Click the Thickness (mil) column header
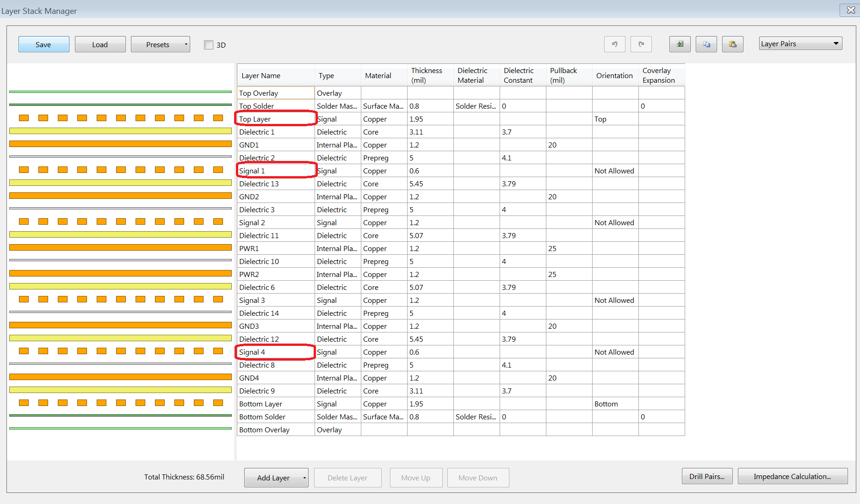The width and height of the screenshot is (860, 504). tap(430, 75)
